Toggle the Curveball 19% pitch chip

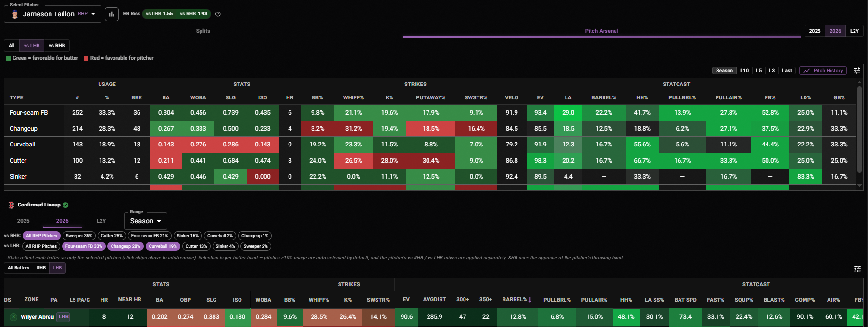164,246
